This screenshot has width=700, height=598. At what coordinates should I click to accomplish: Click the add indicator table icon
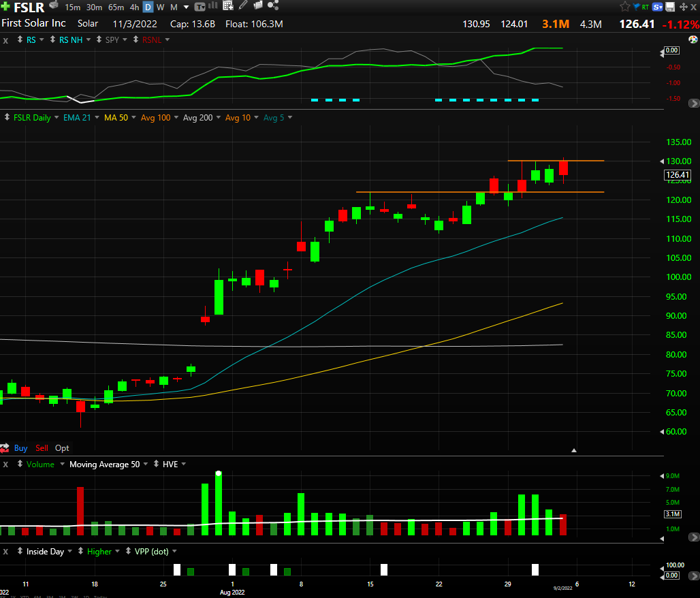(x=227, y=6)
